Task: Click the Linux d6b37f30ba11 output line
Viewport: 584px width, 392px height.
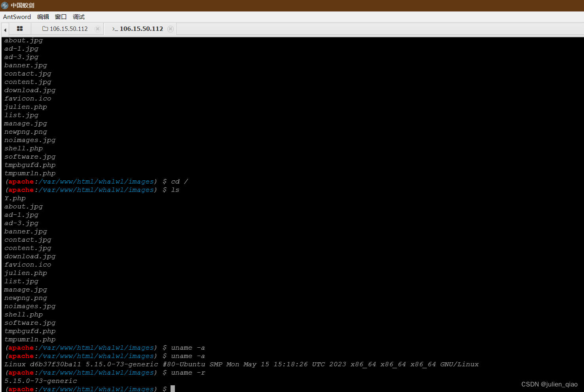Action: 241,364
